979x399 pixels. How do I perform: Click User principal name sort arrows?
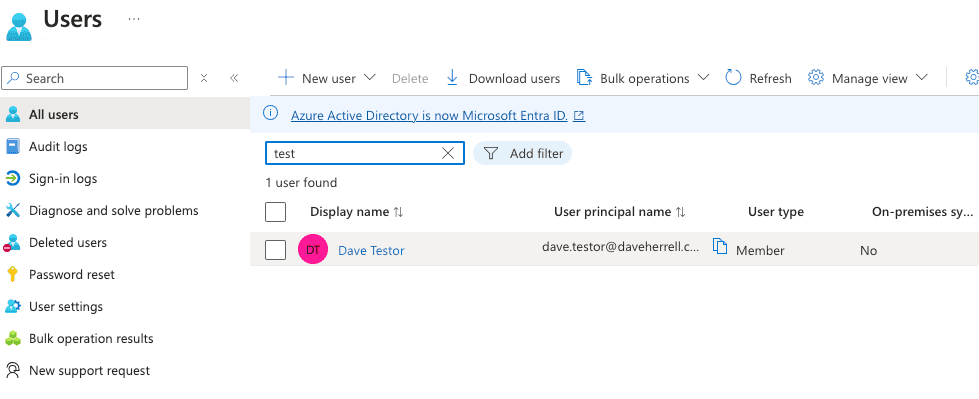(x=681, y=212)
